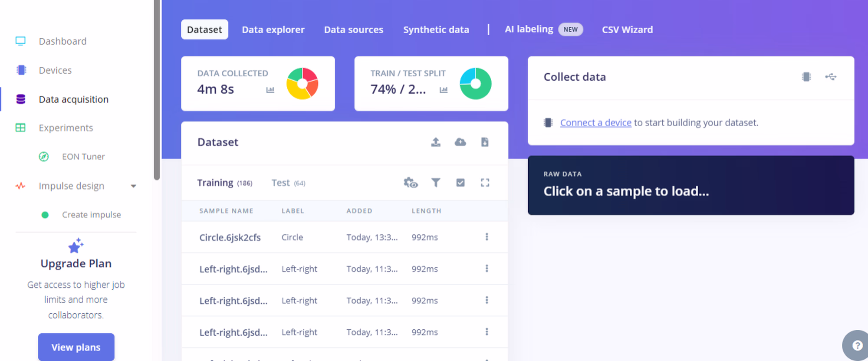Click the sidebar vertical scrollbar
This screenshot has width=868, height=361.
[x=157, y=90]
